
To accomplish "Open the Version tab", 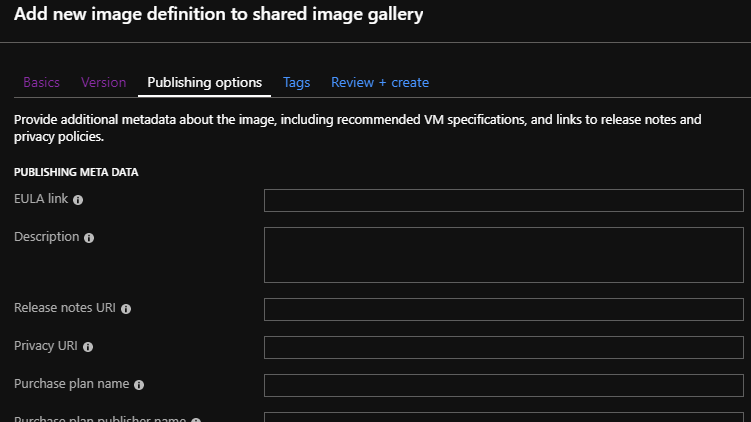I will (x=104, y=82).
